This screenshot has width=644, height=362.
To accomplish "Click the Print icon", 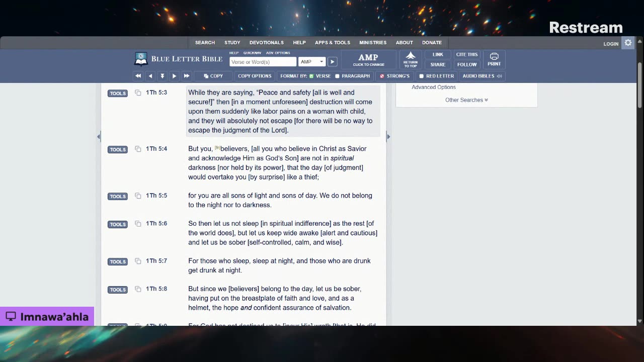I will tap(494, 59).
